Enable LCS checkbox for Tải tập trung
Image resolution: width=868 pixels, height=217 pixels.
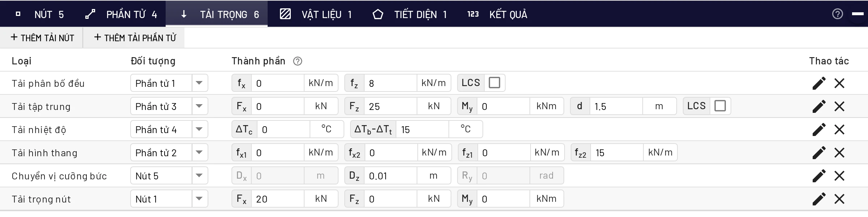pyautogui.click(x=720, y=106)
